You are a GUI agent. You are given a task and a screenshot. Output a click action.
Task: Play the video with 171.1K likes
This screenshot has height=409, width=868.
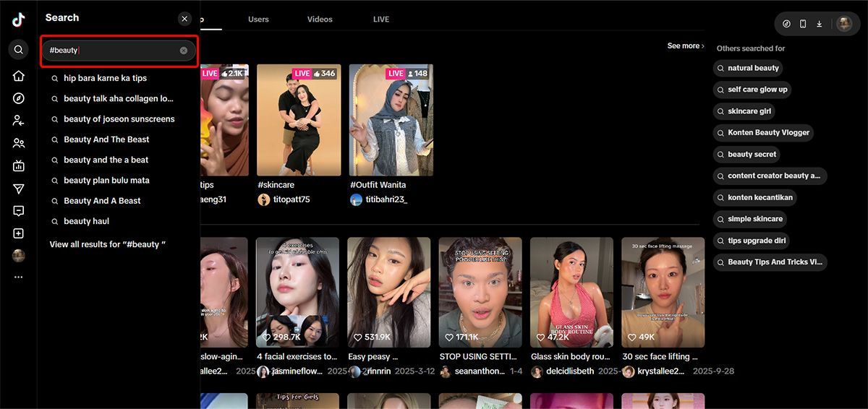coord(480,293)
